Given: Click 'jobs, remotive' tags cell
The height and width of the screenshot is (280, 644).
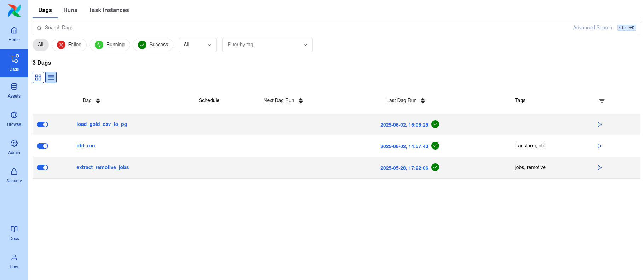Looking at the screenshot, I should (x=530, y=167).
